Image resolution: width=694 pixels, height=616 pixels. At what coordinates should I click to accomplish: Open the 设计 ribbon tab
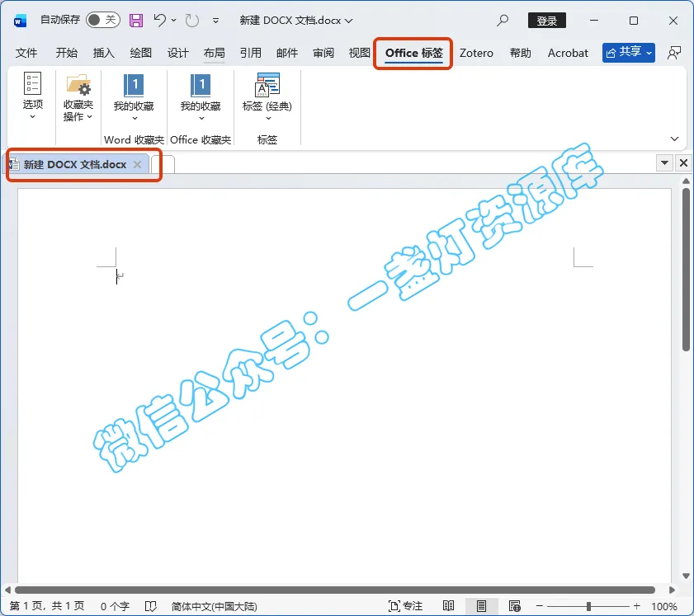(178, 53)
